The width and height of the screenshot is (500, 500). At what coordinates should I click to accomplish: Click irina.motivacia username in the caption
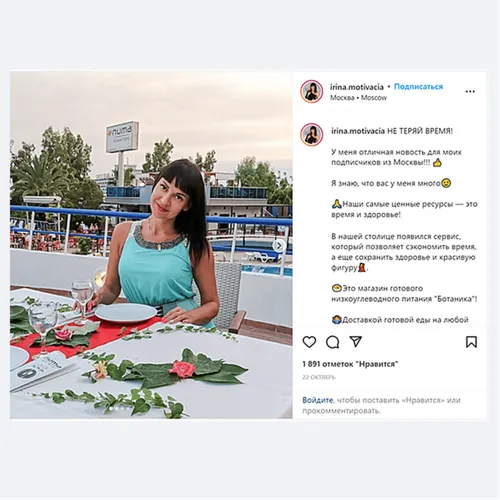coord(358,131)
